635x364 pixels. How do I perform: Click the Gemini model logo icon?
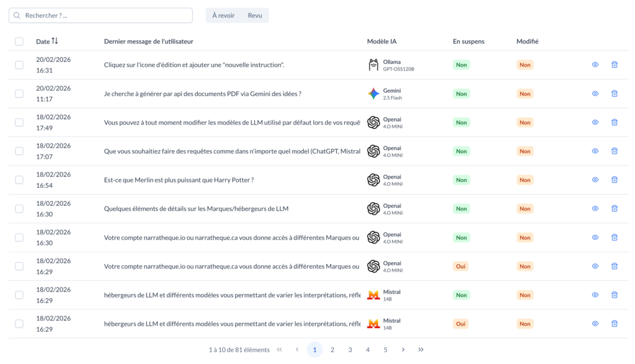coord(373,94)
